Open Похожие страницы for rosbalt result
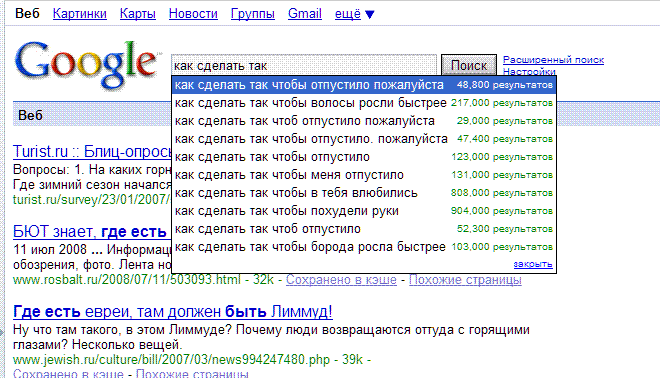The image size is (660, 378). (x=465, y=280)
